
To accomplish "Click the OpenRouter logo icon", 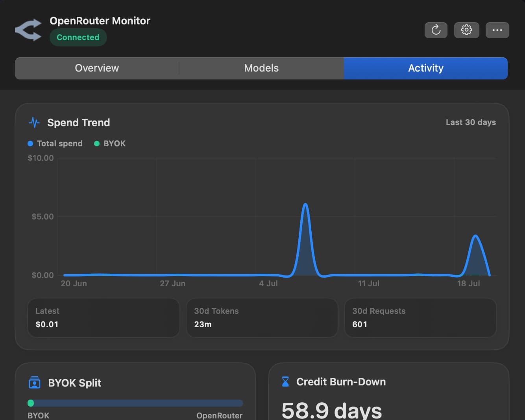I will pos(28,30).
